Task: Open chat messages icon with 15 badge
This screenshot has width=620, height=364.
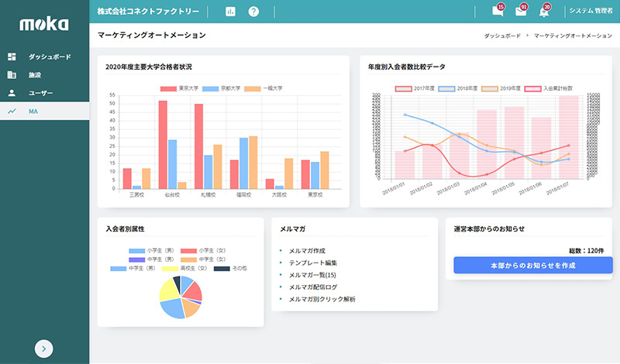Action: pyautogui.click(x=498, y=12)
